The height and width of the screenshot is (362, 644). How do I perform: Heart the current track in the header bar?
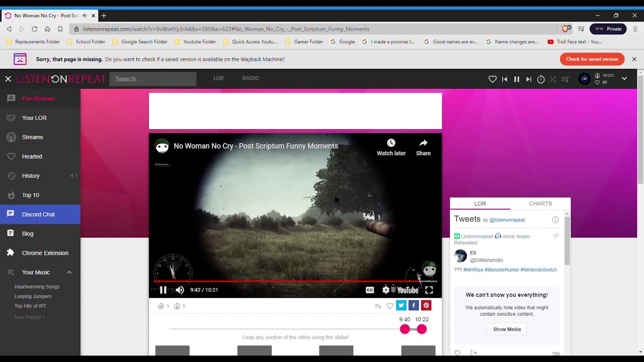(493, 79)
